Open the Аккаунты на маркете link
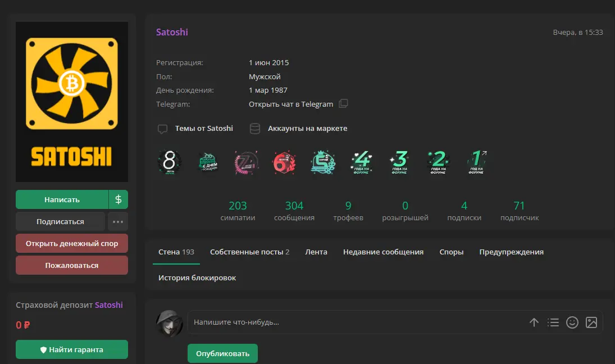615x364 pixels. tap(308, 128)
